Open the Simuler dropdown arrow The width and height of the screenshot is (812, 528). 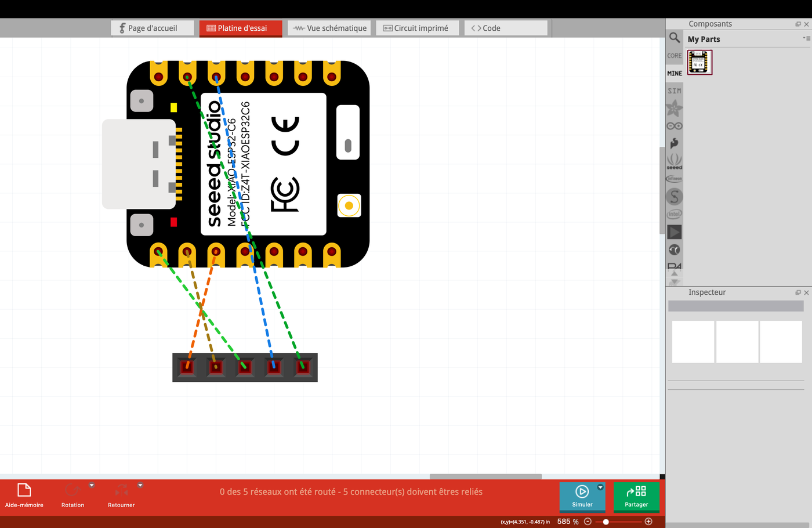point(601,487)
